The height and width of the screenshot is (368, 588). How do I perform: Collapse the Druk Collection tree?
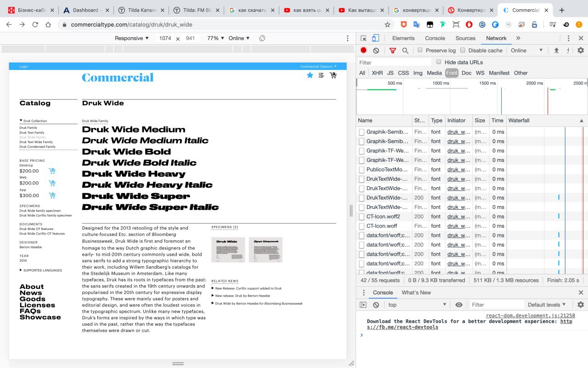(x=33, y=121)
